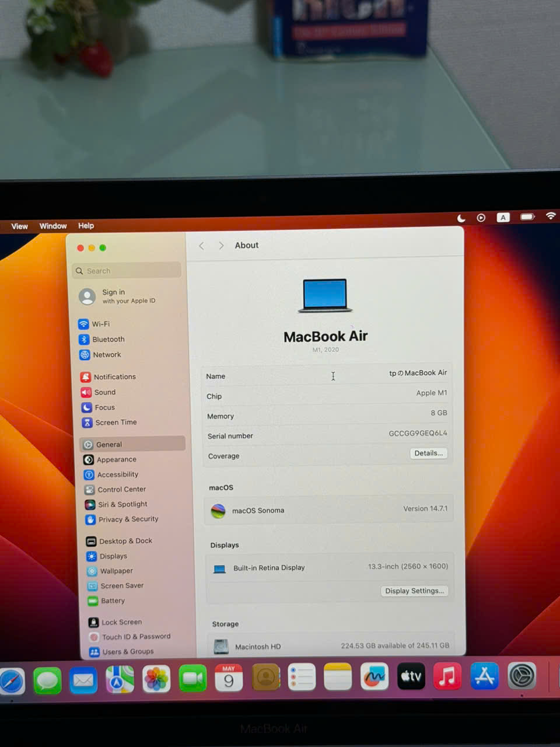Open App Store from Dock
Screen dimensions: 560x747
tap(484, 676)
